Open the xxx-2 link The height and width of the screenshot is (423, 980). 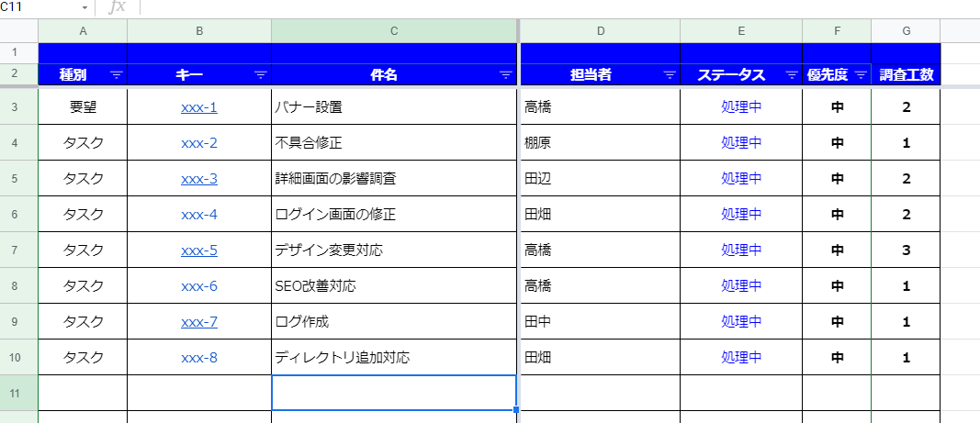(x=199, y=143)
